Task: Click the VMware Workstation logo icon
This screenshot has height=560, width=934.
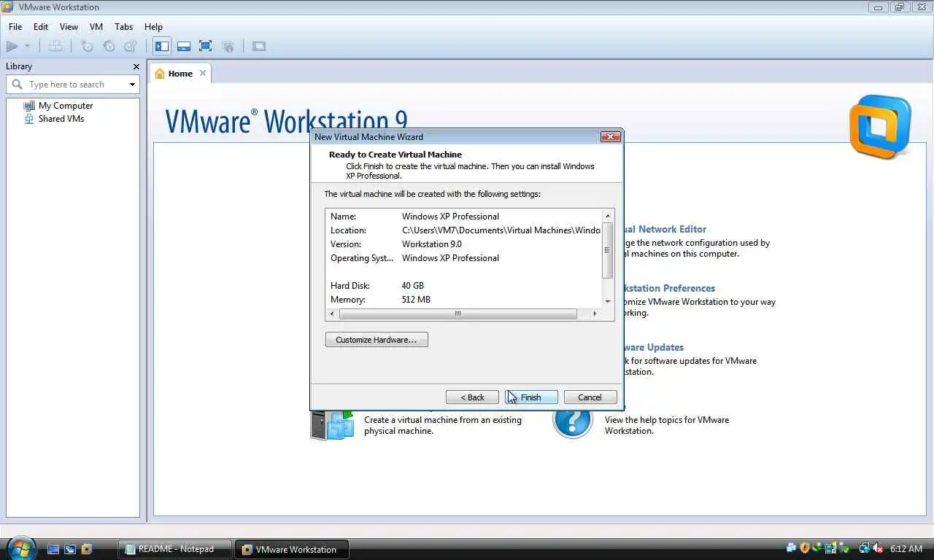Action: pyautogui.click(x=881, y=127)
